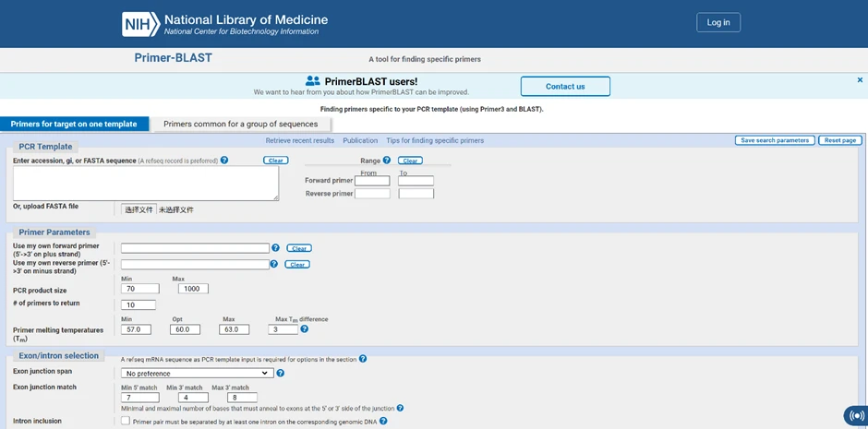
Task: Close the PrimerBLAST users banner
Action: point(860,80)
